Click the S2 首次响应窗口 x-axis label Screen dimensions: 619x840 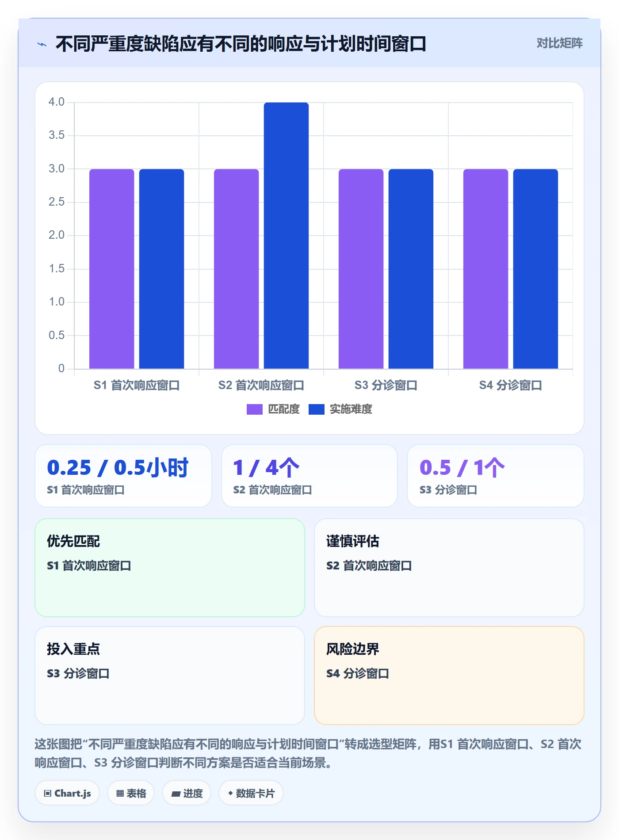pyautogui.click(x=261, y=385)
